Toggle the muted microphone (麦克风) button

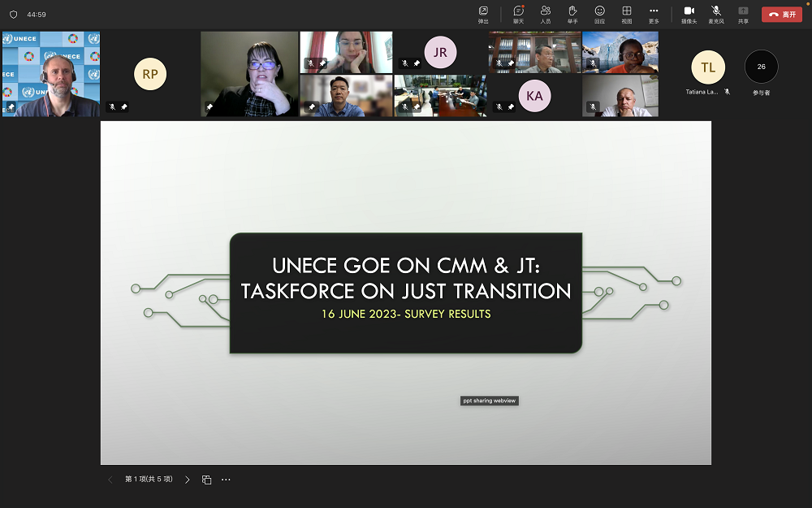coord(716,15)
